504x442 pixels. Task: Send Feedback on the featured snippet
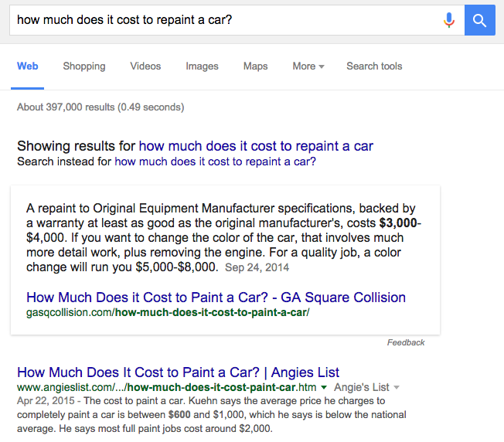coord(406,342)
